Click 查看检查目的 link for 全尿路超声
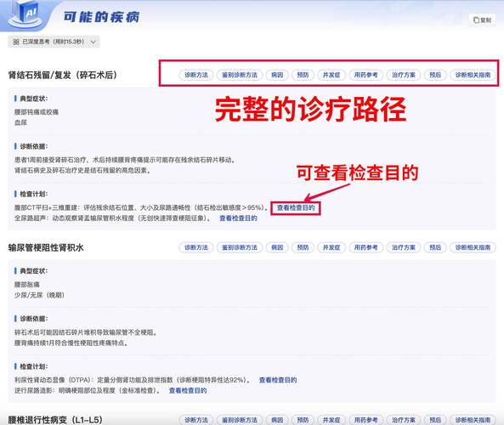Screen dimensions: 504x425 click(x=238, y=218)
